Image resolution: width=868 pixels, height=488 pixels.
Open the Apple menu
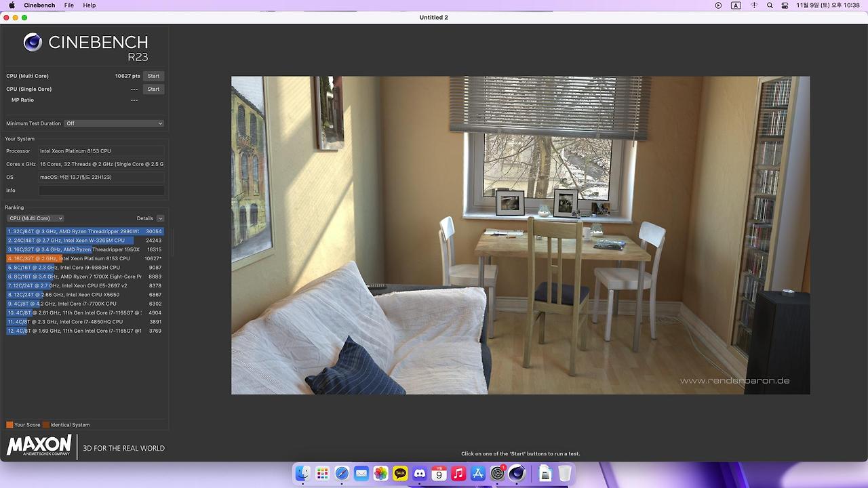tap(12, 5)
